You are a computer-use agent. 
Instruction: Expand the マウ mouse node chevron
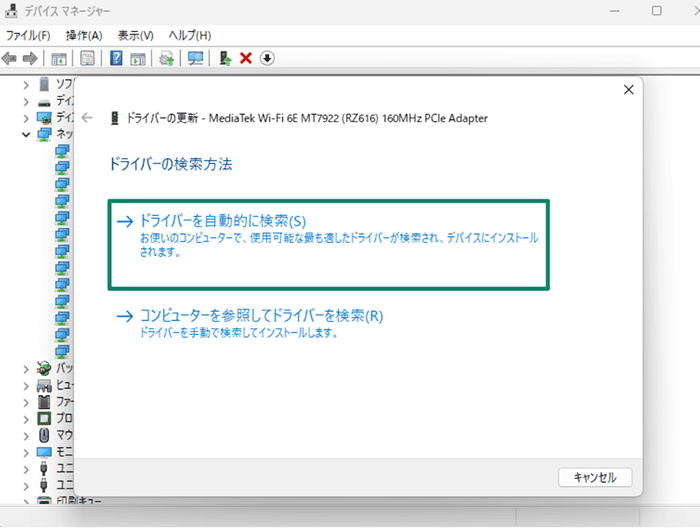(x=26, y=436)
